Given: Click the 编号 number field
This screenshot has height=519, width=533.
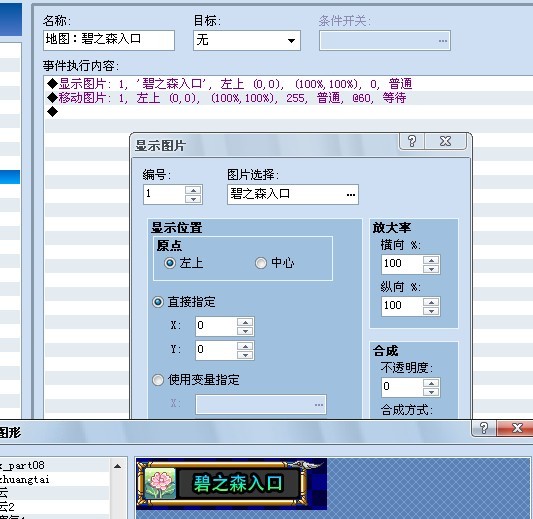Looking at the screenshot, I should click(164, 194).
